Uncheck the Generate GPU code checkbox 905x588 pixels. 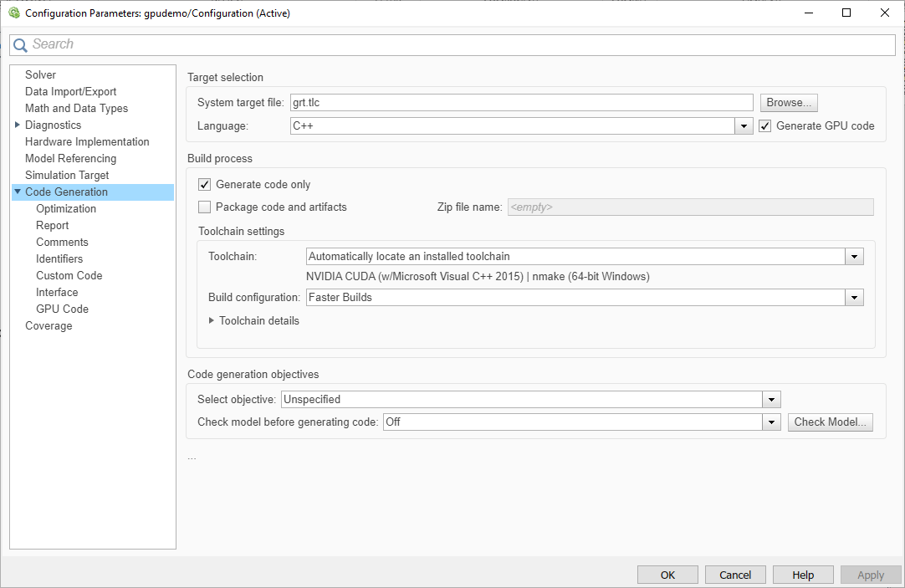point(764,126)
